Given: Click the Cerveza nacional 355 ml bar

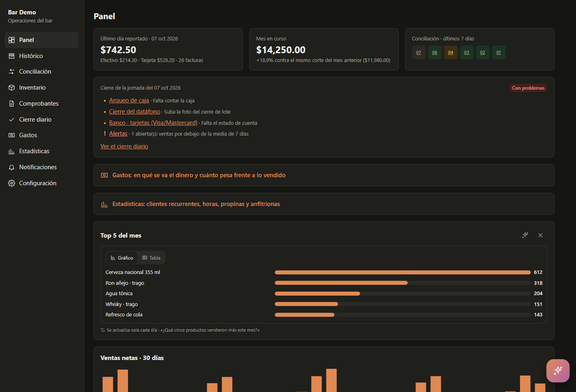Looking at the screenshot, I should tap(402, 272).
